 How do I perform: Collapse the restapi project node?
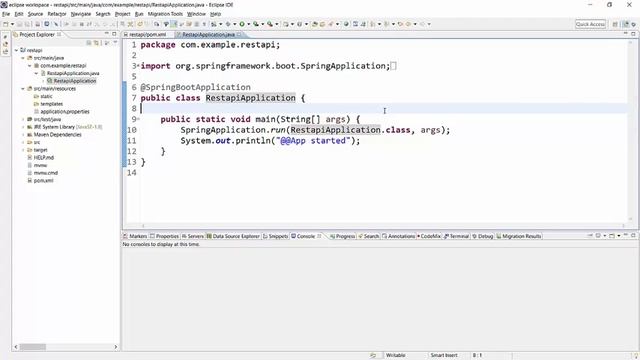[x=16, y=50]
